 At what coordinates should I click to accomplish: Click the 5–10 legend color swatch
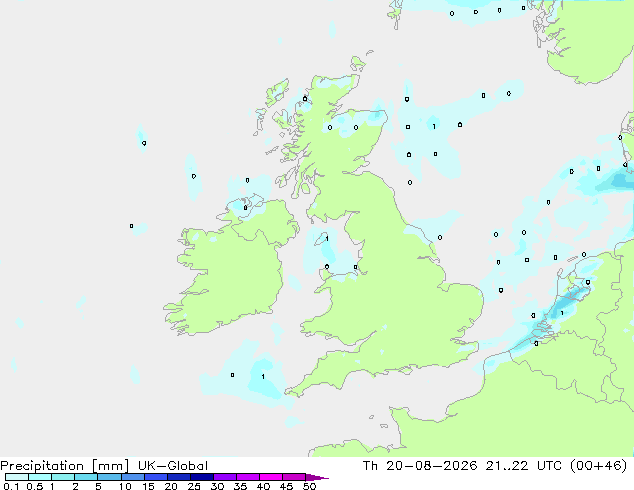[x=110, y=477]
